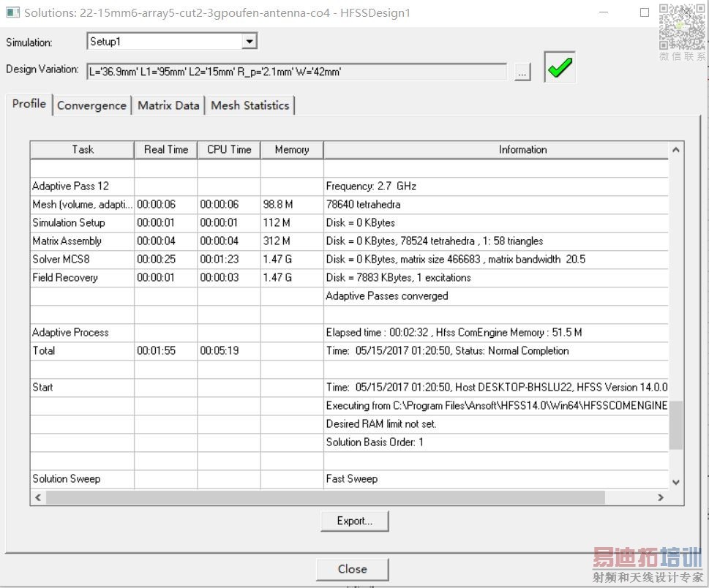Screen dimensions: 709x588
Task: Click the ellipsis button beside Design Variation
Action: pyautogui.click(x=522, y=72)
